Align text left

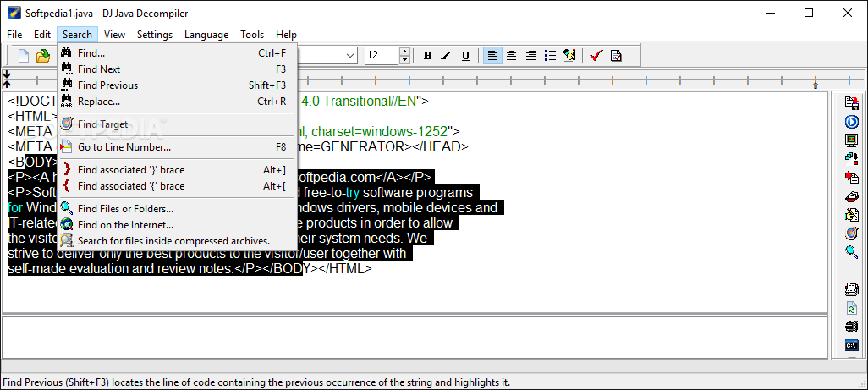[492, 55]
